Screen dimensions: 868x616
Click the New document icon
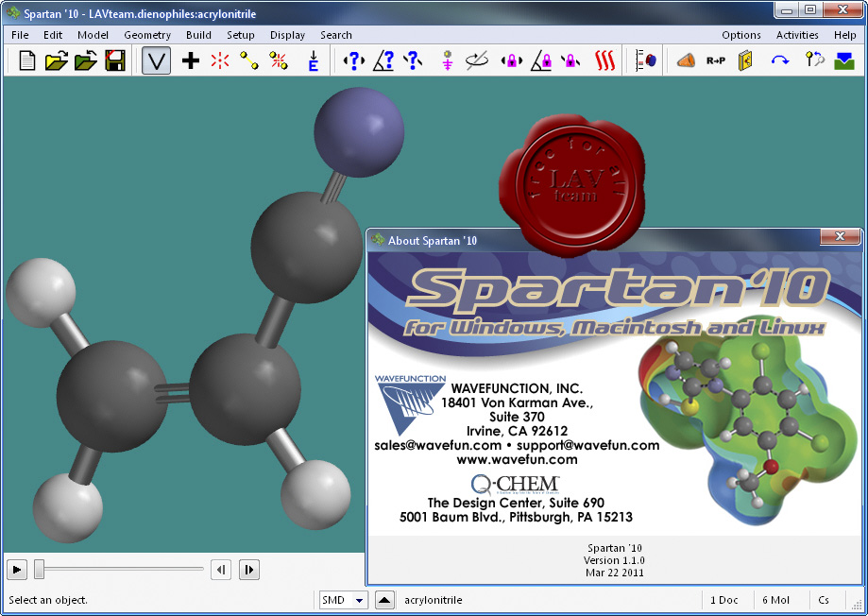click(x=27, y=60)
